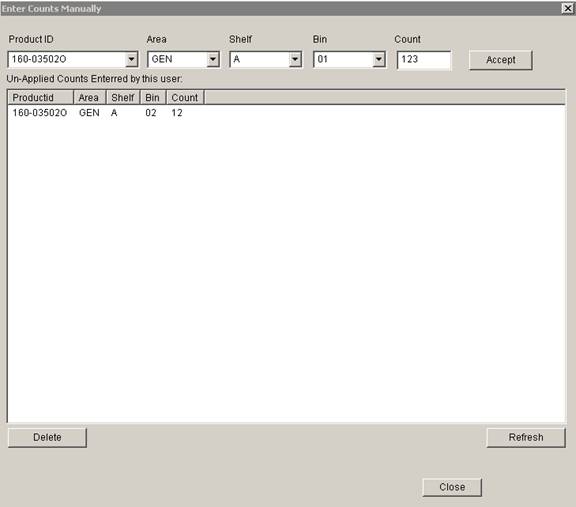The width and height of the screenshot is (576, 507).
Task: Click the Delete button
Action: 47,437
